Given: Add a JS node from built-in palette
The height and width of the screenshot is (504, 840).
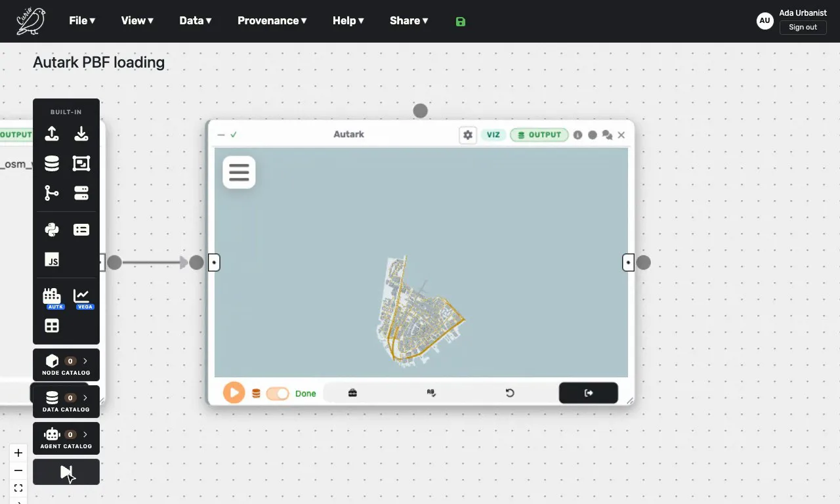Looking at the screenshot, I should (52, 260).
